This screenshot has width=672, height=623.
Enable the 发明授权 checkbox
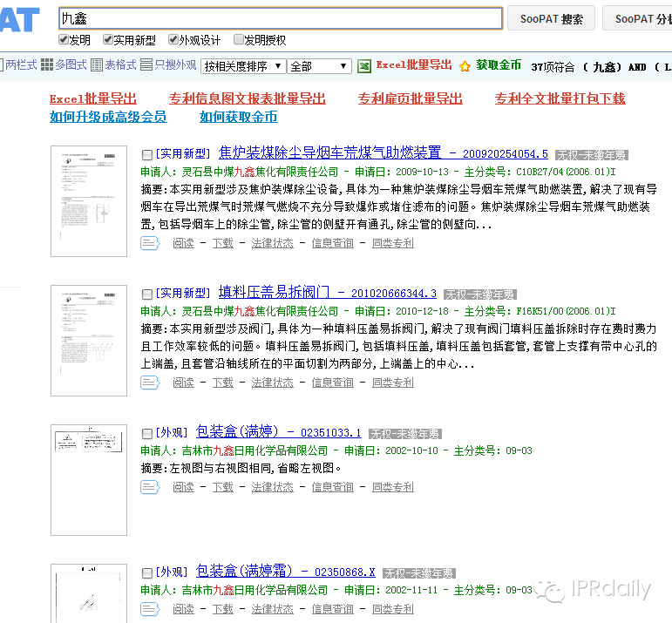coord(238,40)
